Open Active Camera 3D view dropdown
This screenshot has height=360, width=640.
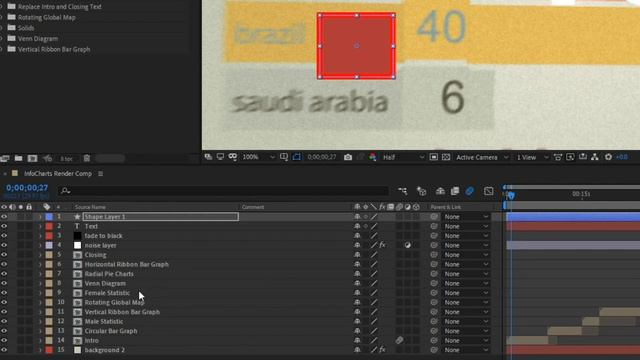482,157
